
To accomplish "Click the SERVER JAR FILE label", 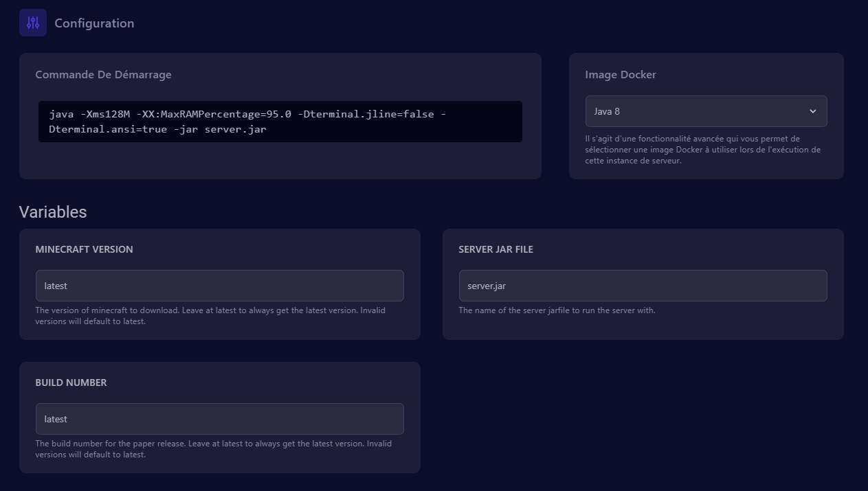I will (x=496, y=249).
